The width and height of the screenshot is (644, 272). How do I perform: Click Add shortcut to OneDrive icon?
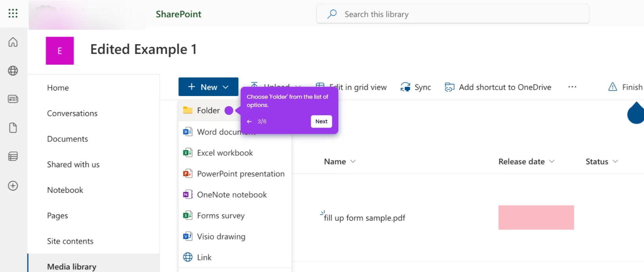450,87
